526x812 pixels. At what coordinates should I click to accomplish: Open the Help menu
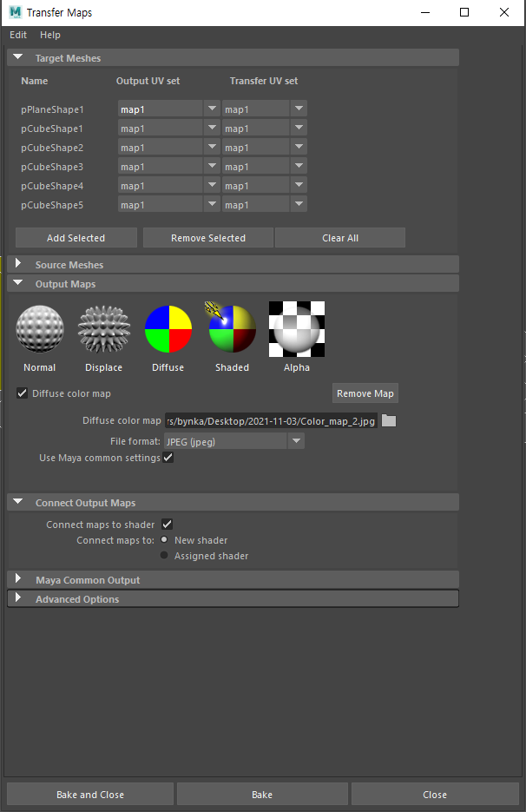(50, 35)
